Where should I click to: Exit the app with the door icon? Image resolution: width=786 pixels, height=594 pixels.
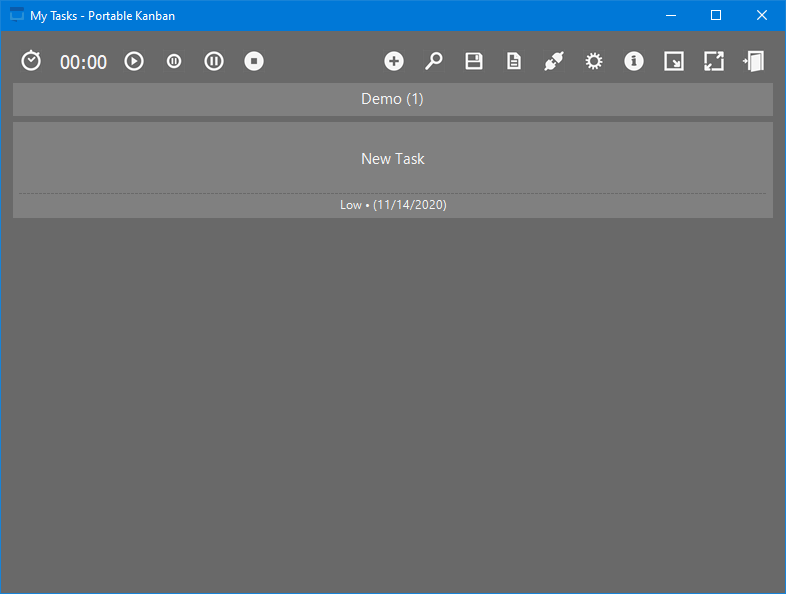tap(753, 61)
